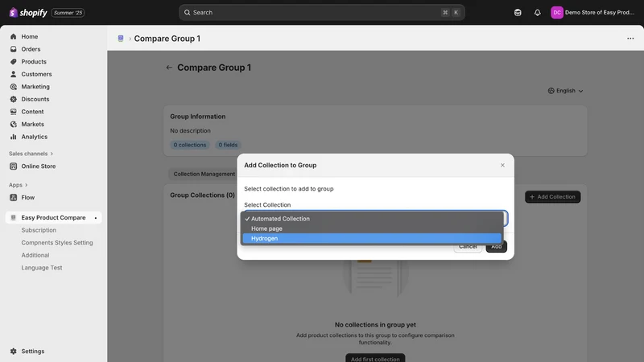Switch to the Collection Management tab
Viewport: 644px width, 362px height.
[204, 174]
